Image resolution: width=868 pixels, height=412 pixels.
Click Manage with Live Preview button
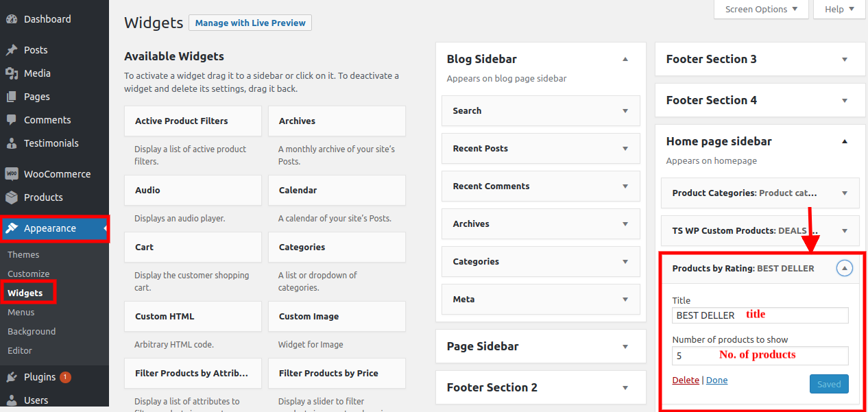click(x=250, y=23)
